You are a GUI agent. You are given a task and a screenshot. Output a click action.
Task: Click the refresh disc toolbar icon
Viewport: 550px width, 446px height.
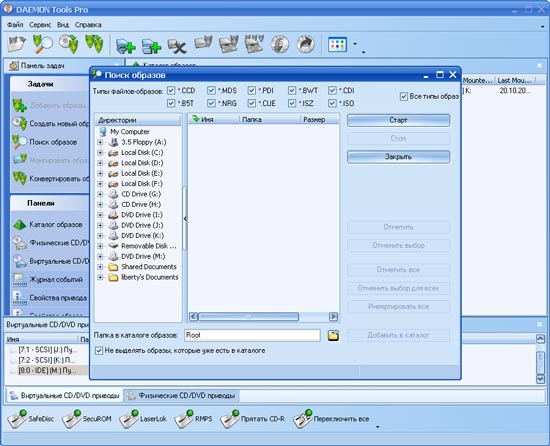point(280,44)
